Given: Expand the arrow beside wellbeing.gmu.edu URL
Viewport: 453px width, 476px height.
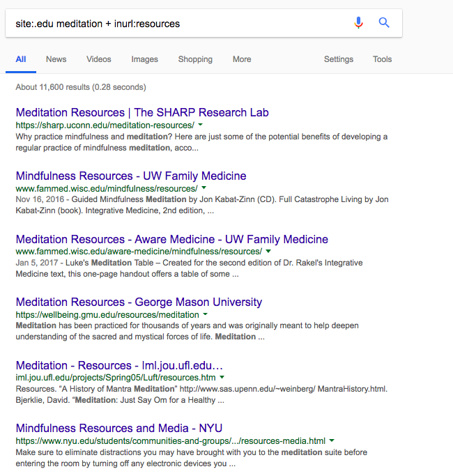Looking at the screenshot, I should click(x=206, y=315).
